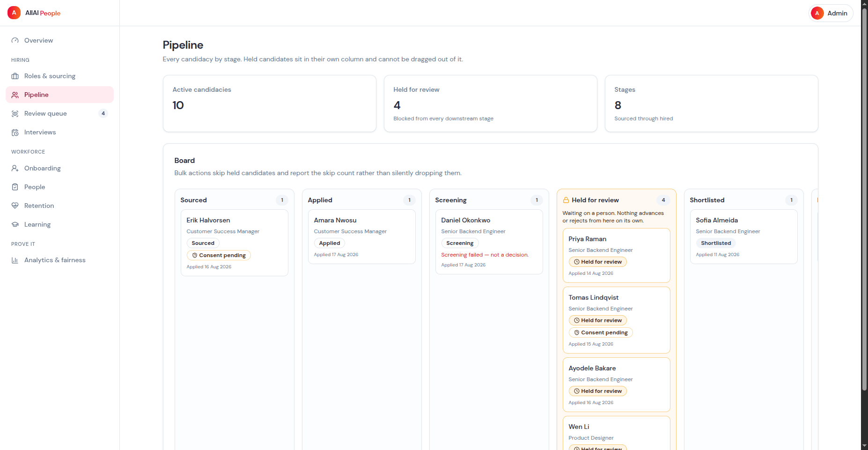Click clock icon on Priya Raman's Held badge
868x450 pixels.
[577, 262]
